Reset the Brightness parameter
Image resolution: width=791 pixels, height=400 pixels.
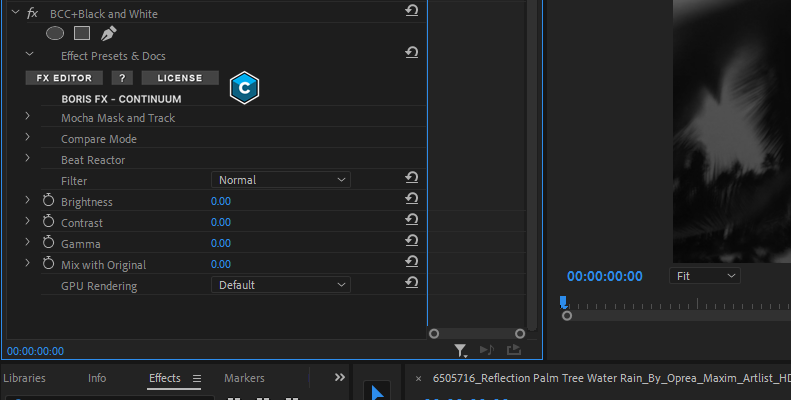[x=411, y=201]
